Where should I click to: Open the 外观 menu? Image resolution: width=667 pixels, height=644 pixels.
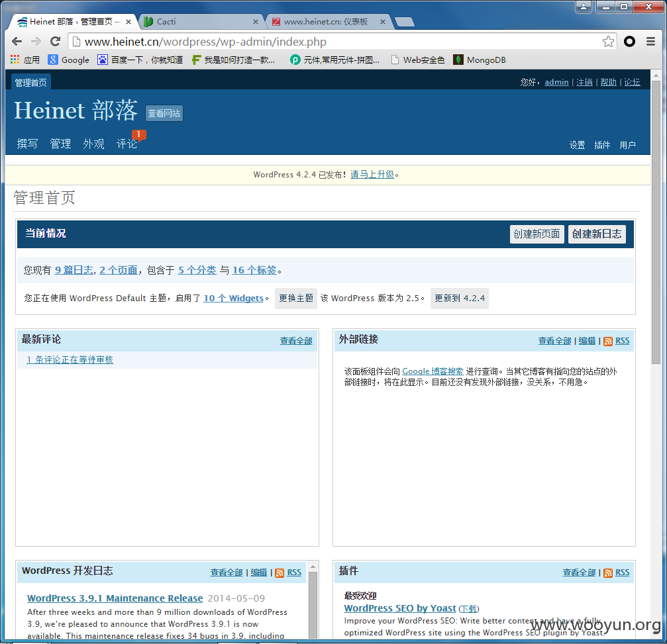click(93, 144)
